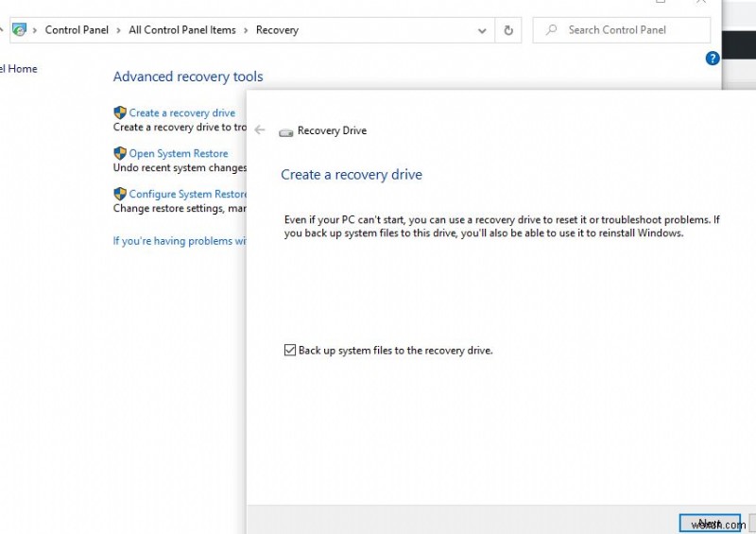
Task: Click the refresh button beside address bar
Action: pos(508,30)
